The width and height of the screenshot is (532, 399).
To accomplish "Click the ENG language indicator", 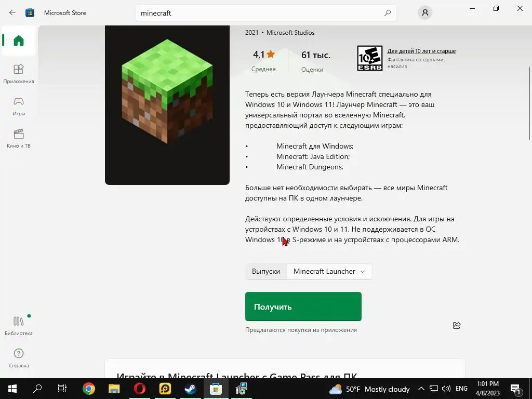I will (x=461, y=389).
